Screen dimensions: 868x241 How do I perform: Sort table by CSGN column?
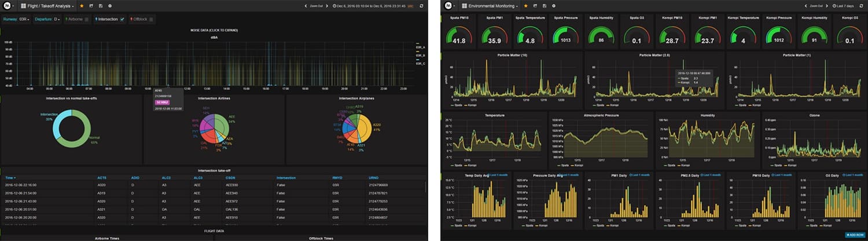[x=230, y=178]
